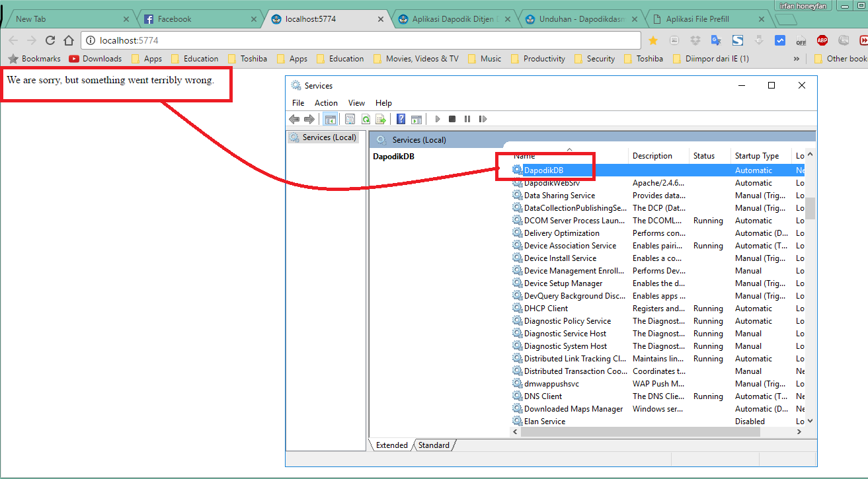Open the File menu in Services
This screenshot has height=479, width=868.
pyautogui.click(x=298, y=103)
